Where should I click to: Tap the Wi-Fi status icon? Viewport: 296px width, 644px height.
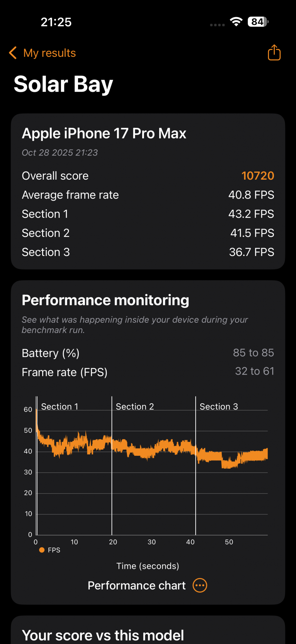[236, 22]
